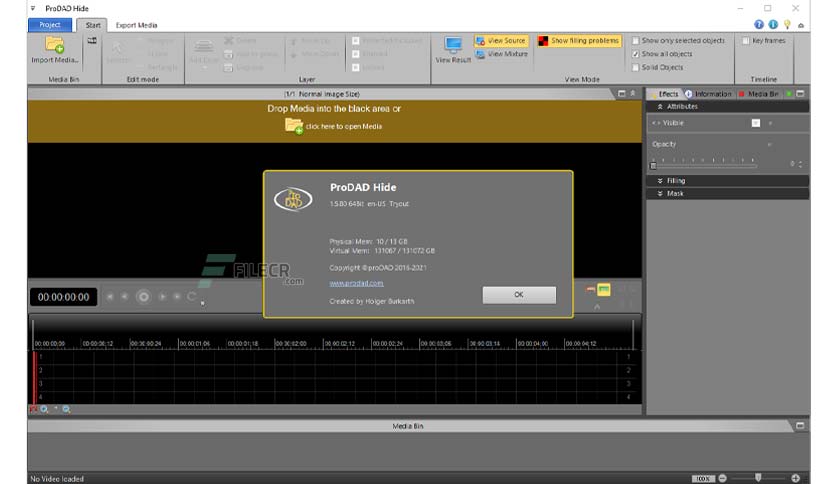This screenshot has width=836, height=484.
Task: Click the green icon in the Effects panel header
Action: (789, 94)
